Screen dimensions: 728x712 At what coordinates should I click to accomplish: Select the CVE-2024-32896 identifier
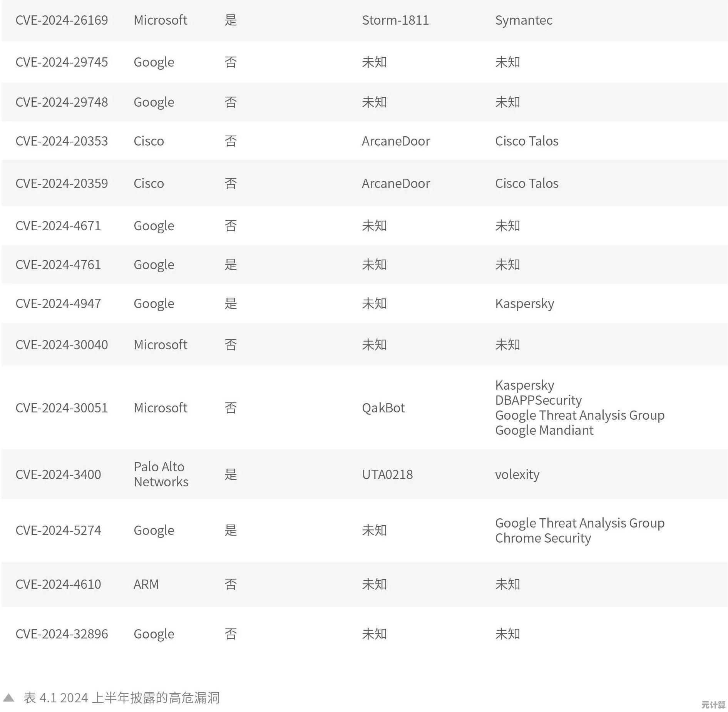point(62,634)
